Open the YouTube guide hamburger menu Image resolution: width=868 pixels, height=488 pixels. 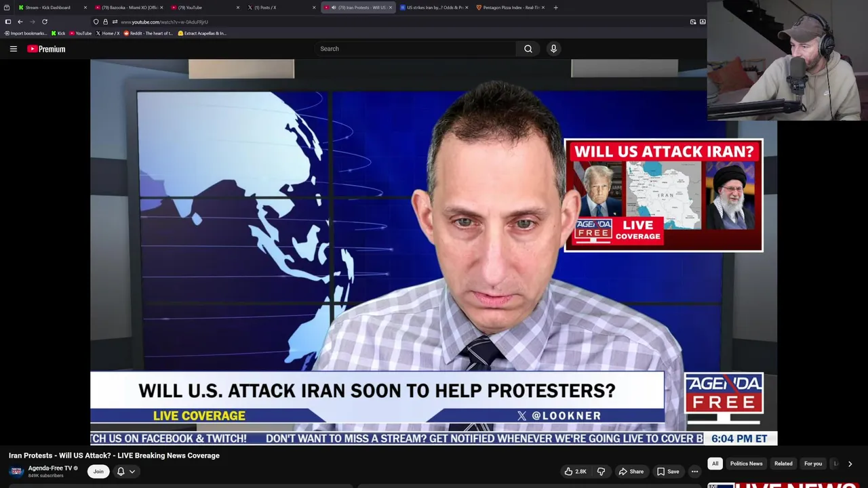pyautogui.click(x=13, y=49)
